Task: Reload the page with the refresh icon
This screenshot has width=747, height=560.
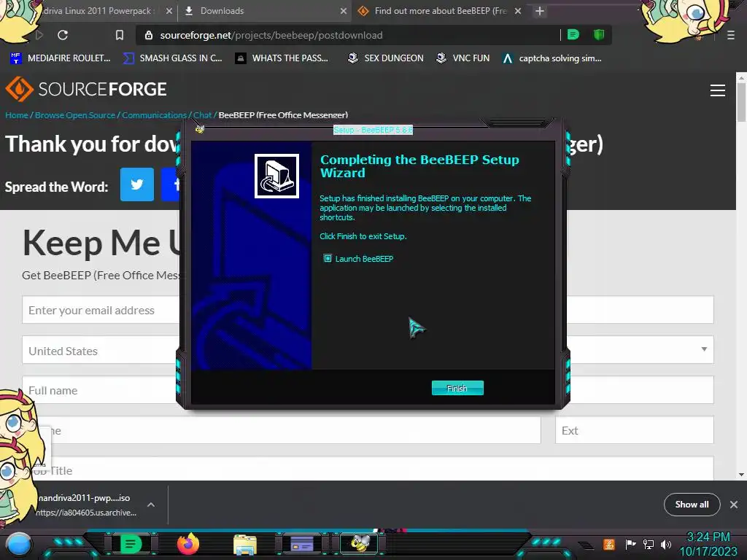Action: pos(63,35)
